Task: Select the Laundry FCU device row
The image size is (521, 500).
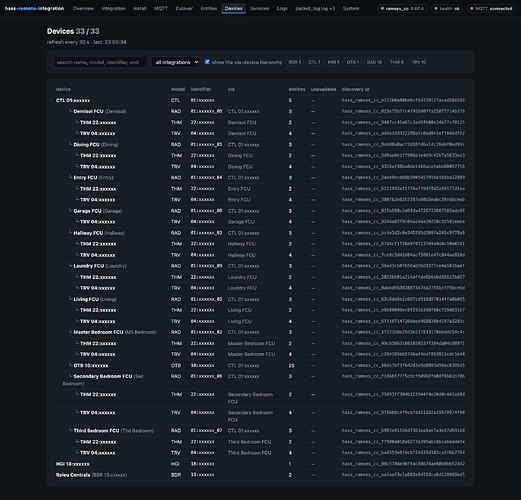Action: (x=260, y=266)
